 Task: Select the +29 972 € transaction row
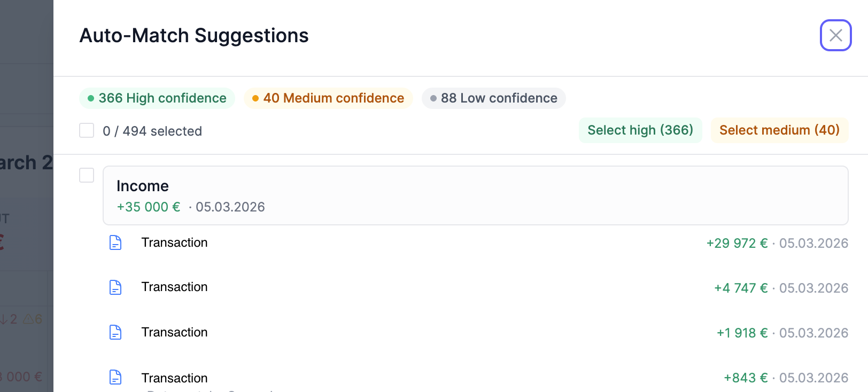tap(428, 242)
